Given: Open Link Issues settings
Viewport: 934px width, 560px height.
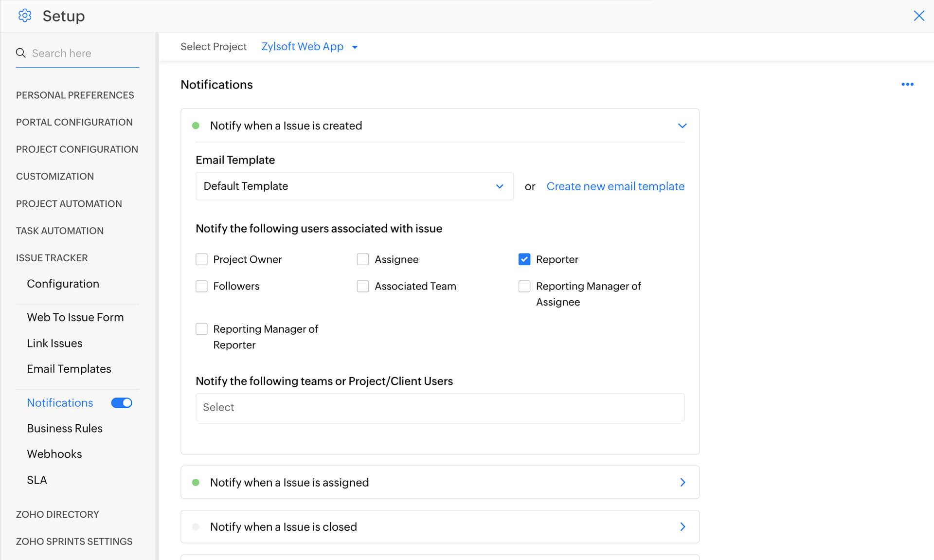Looking at the screenshot, I should tap(54, 343).
